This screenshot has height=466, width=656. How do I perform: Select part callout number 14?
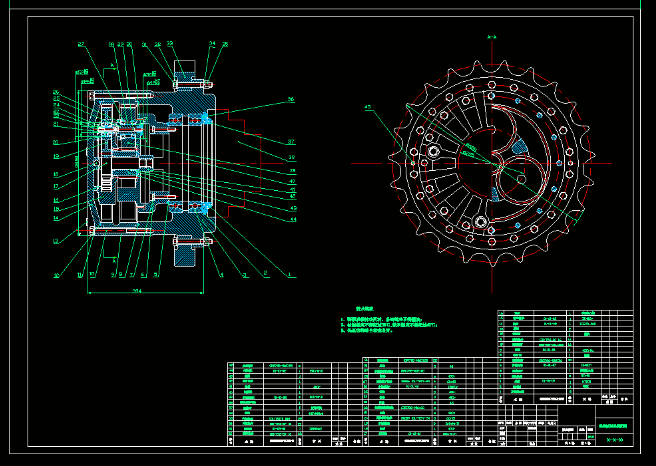[56, 218]
